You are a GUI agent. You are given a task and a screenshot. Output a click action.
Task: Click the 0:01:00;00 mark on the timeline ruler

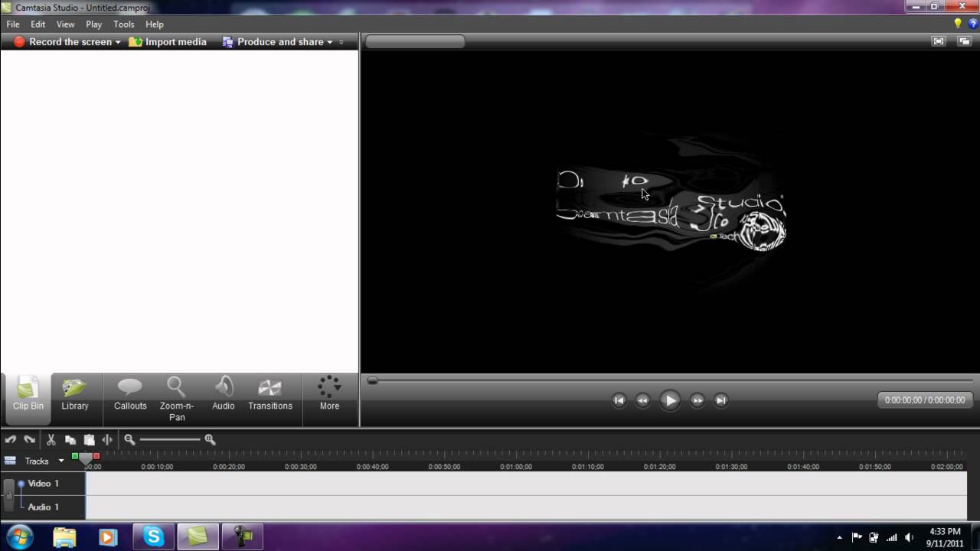point(515,466)
